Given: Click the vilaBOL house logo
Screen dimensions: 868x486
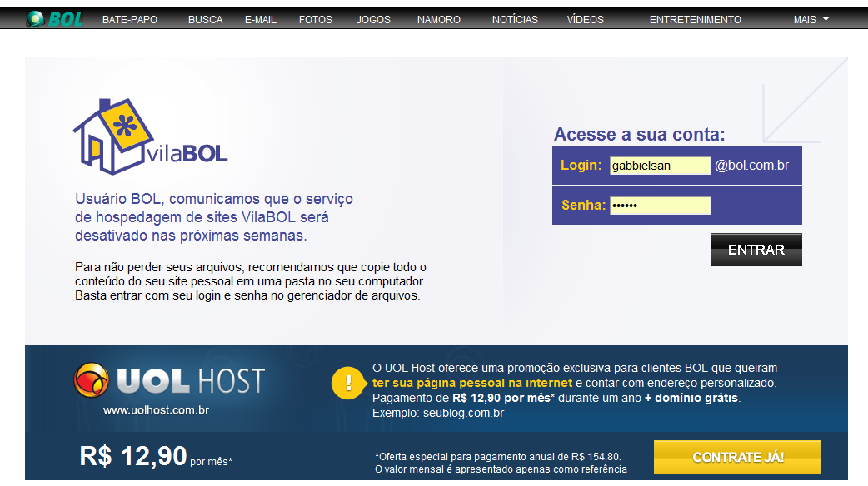Looking at the screenshot, I should (151, 136).
